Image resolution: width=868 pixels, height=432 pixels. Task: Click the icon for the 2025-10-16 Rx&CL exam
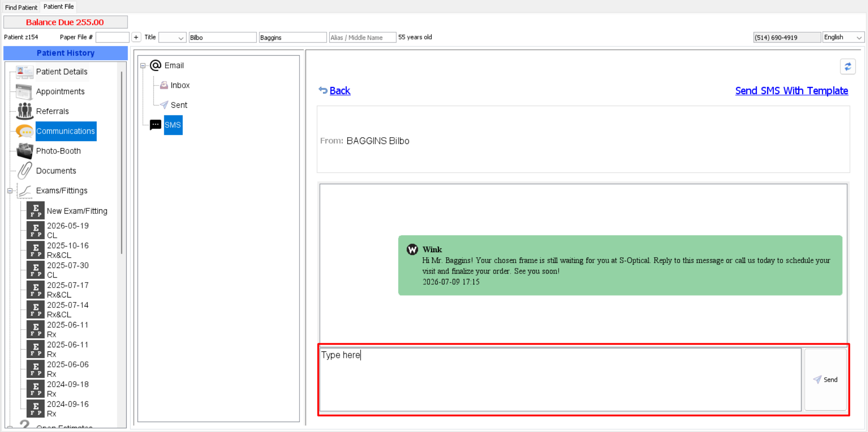point(35,250)
